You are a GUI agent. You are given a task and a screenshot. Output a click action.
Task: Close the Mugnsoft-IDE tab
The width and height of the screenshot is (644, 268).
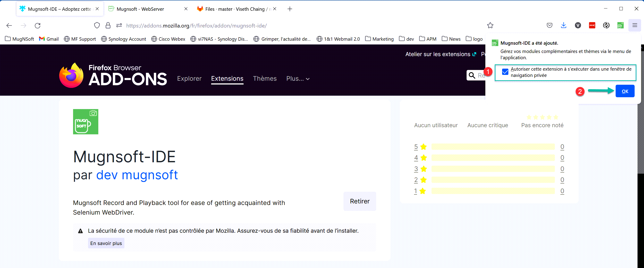(x=97, y=9)
